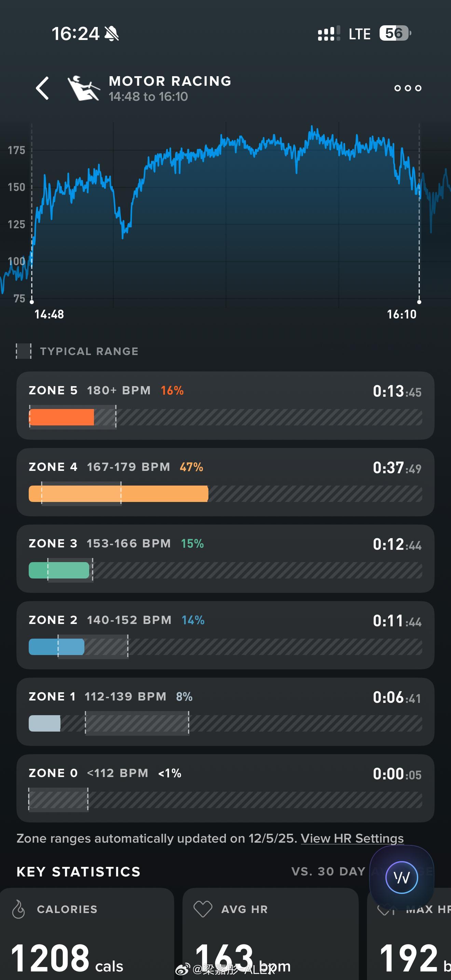
Task: Open the 1208 Calories statistics card
Action: tap(87, 936)
